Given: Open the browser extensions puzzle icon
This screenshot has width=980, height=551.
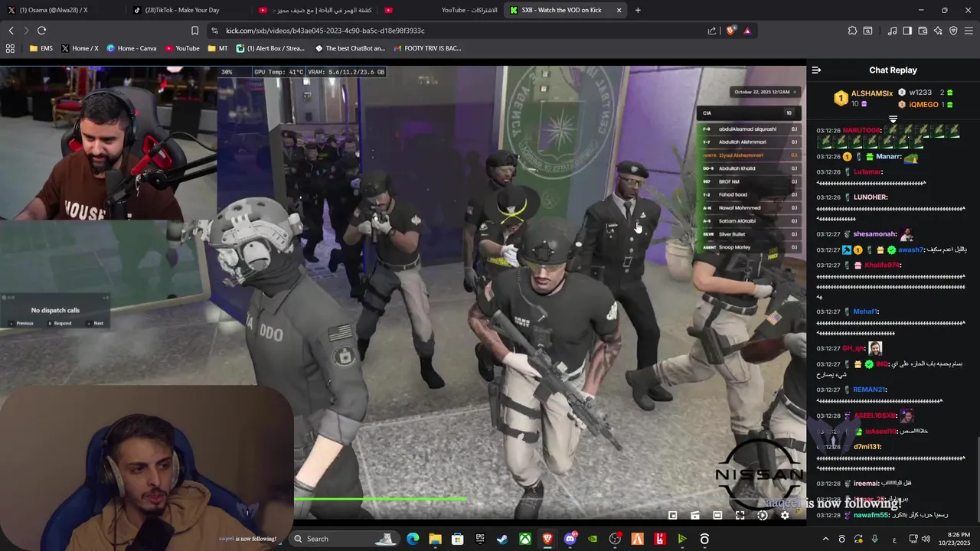Looking at the screenshot, I should pos(852,31).
